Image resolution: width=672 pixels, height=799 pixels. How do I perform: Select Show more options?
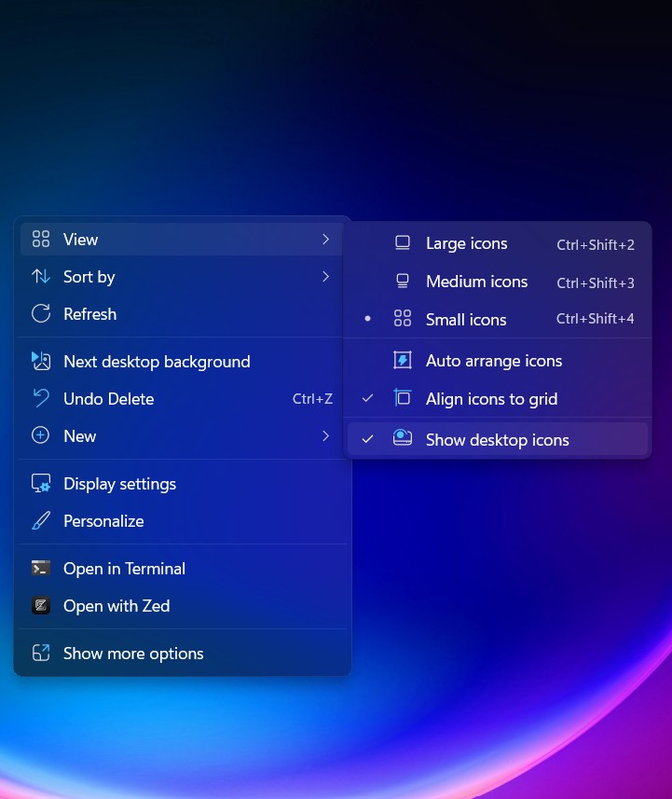(x=183, y=654)
